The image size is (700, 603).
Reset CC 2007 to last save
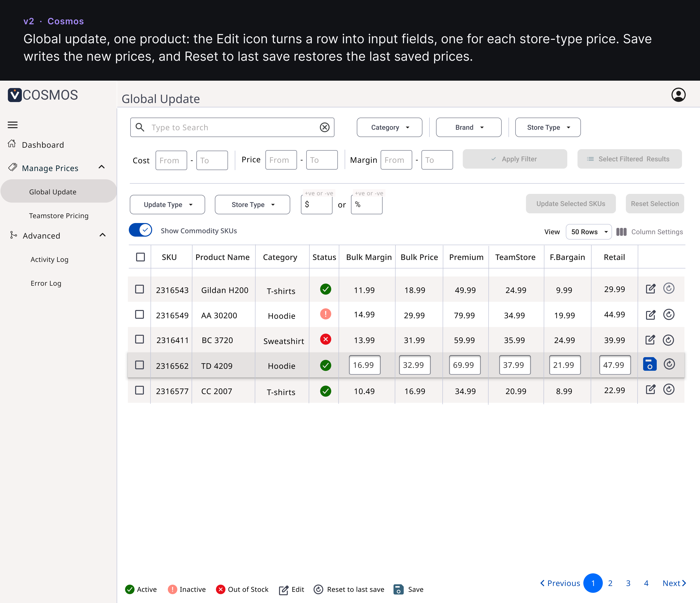coord(669,389)
